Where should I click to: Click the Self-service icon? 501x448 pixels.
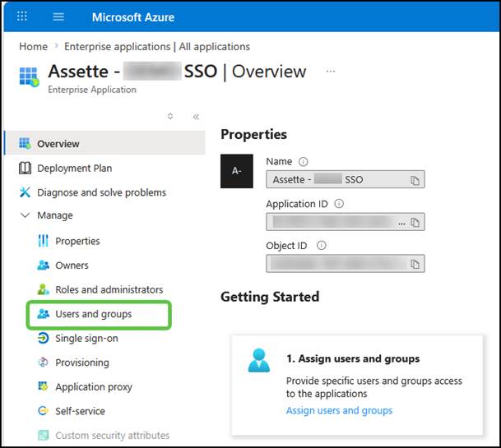[43, 411]
